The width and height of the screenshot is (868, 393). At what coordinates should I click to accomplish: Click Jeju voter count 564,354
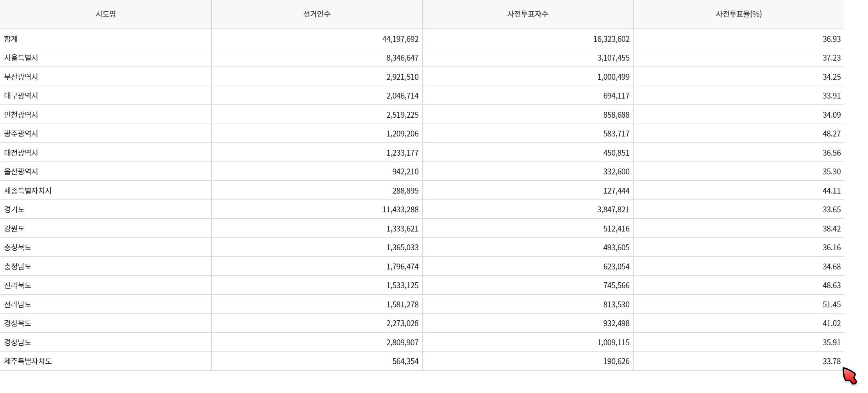click(405, 361)
